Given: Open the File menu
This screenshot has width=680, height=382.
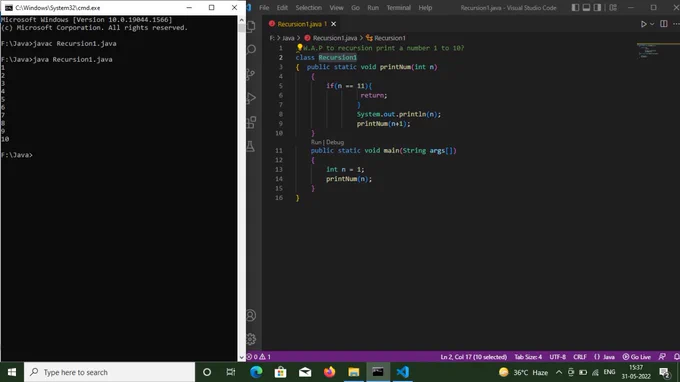Looking at the screenshot, I should coord(264,7).
